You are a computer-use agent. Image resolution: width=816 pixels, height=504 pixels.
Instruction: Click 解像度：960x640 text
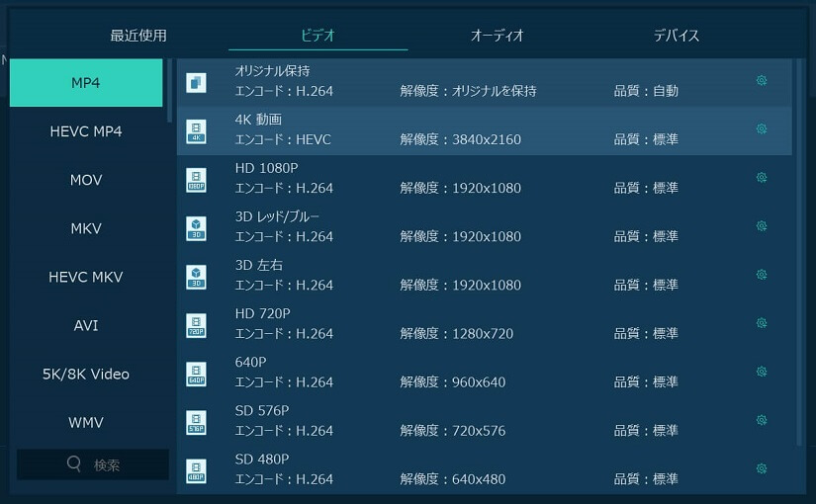[453, 382]
